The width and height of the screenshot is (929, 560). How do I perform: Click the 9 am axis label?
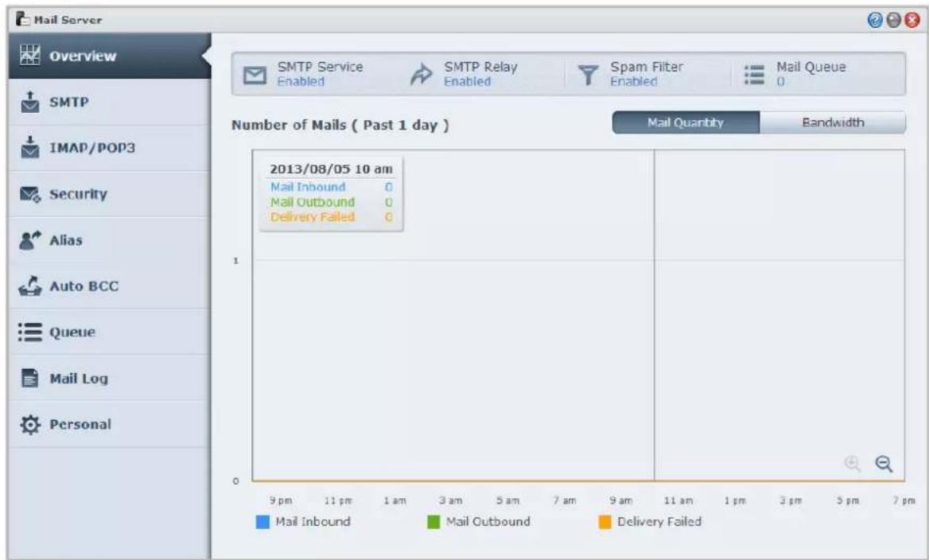[x=621, y=501]
